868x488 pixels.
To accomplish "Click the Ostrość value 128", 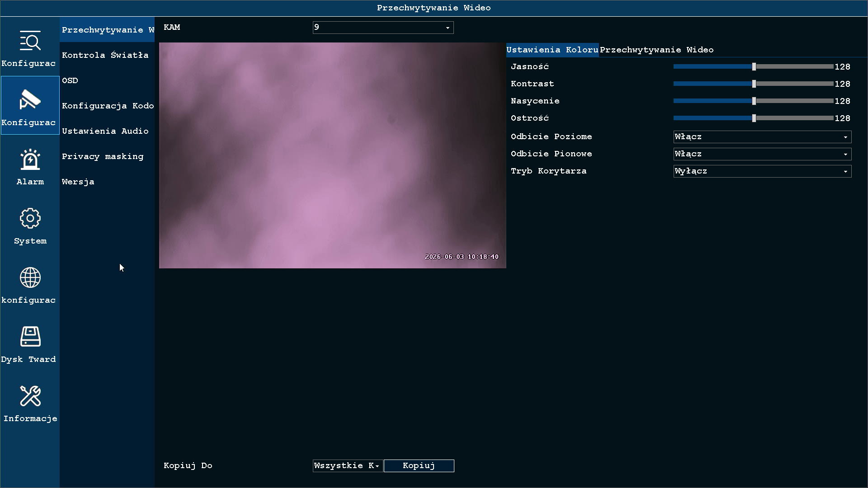I will pyautogui.click(x=842, y=118).
